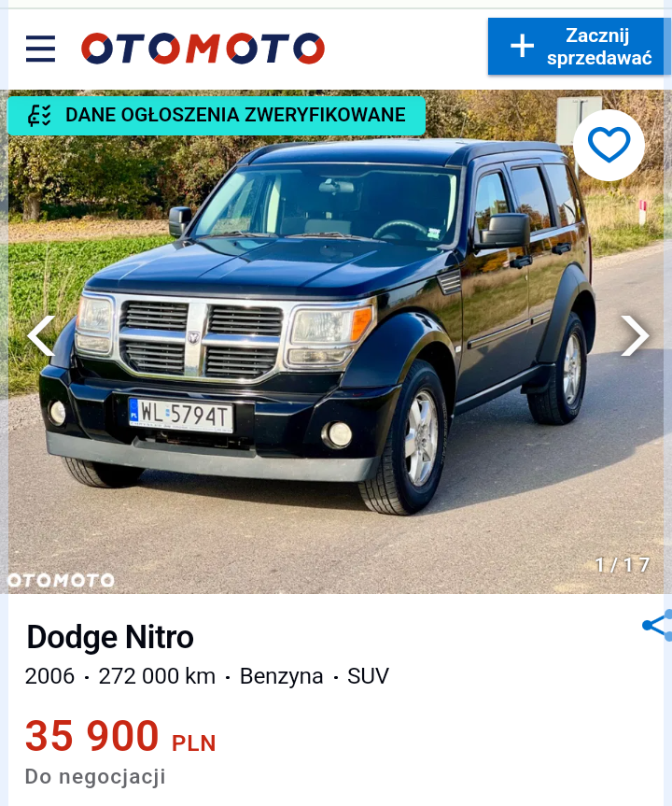Add listing to favorites via heart icon
The width and height of the screenshot is (672, 806).
(609, 145)
